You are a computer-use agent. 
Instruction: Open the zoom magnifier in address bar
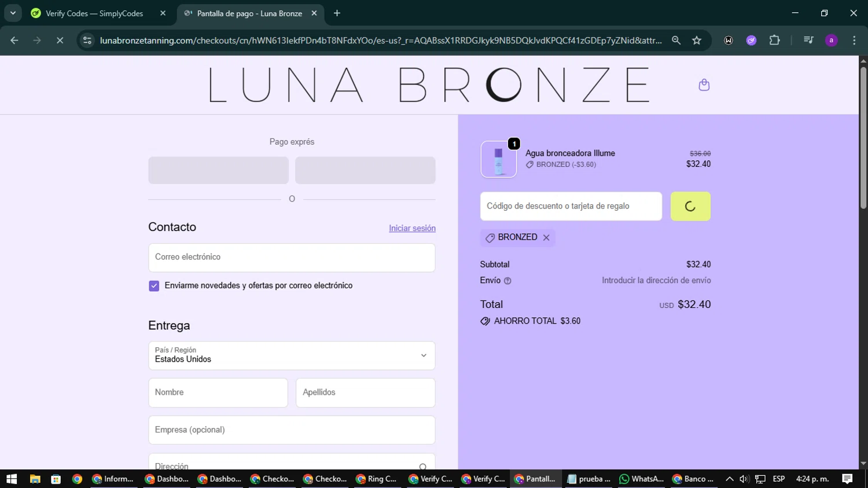click(676, 40)
